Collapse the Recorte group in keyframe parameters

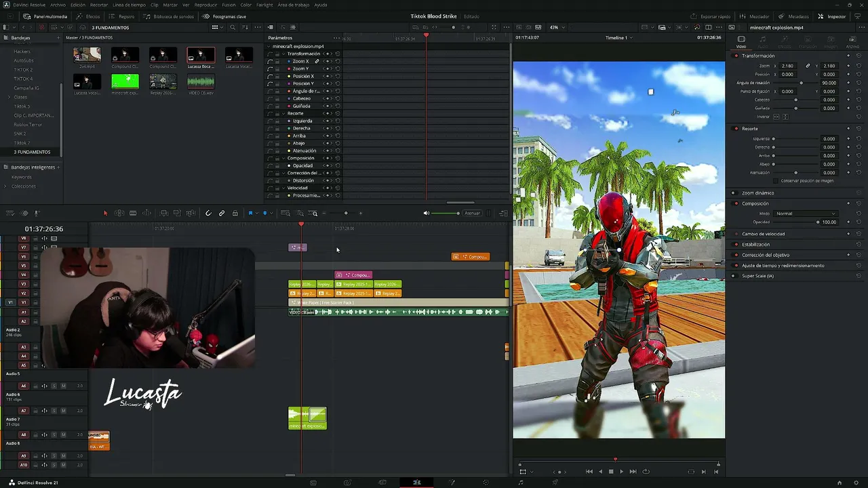coord(284,113)
